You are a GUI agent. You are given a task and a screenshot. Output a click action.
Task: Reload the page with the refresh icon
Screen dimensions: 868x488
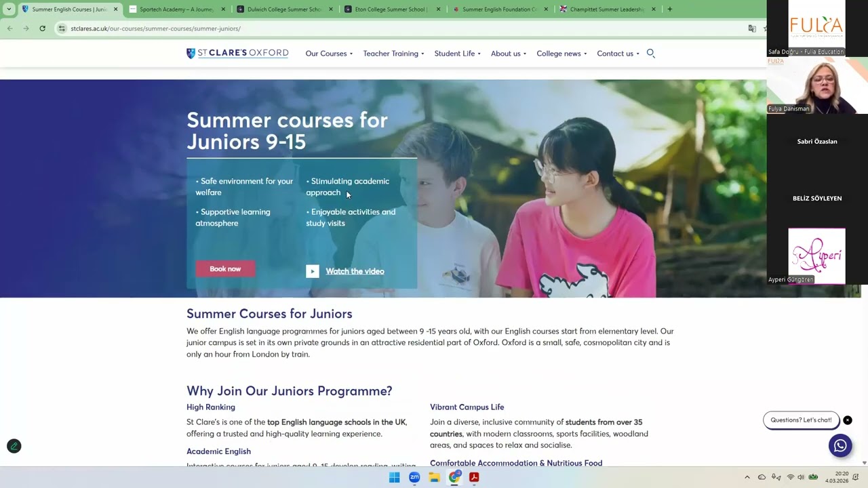[42, 28]
